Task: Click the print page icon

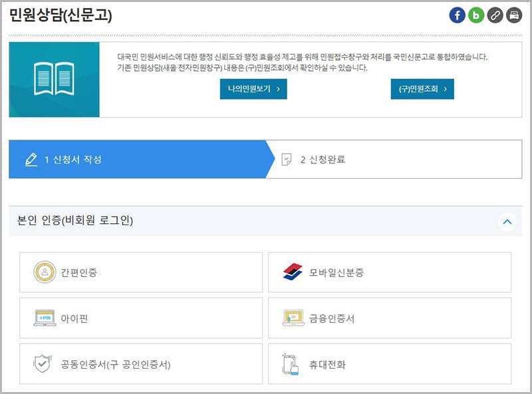Action: (514, 15)
